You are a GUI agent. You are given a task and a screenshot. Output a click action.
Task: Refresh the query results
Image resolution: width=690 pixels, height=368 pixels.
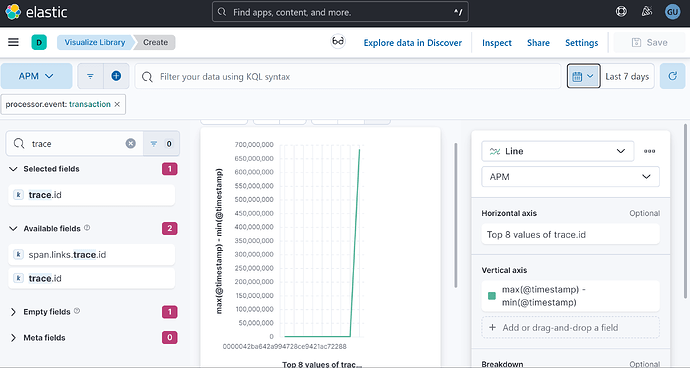coord(672,76)
